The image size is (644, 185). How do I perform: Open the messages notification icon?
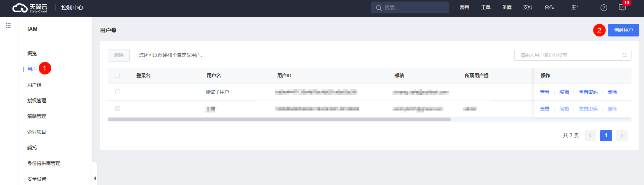tap(622, 8)
